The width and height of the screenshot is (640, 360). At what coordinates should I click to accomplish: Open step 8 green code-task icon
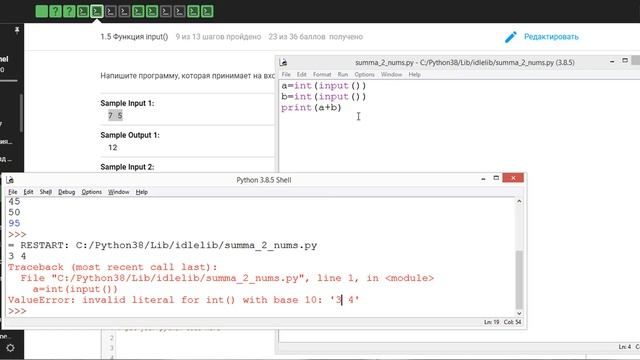point(138,11)
